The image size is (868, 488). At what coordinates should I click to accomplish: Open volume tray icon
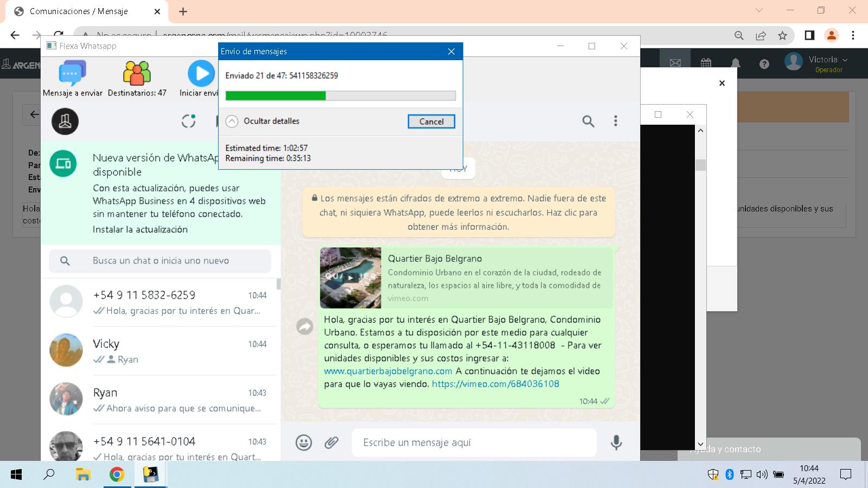pos(762,474)
